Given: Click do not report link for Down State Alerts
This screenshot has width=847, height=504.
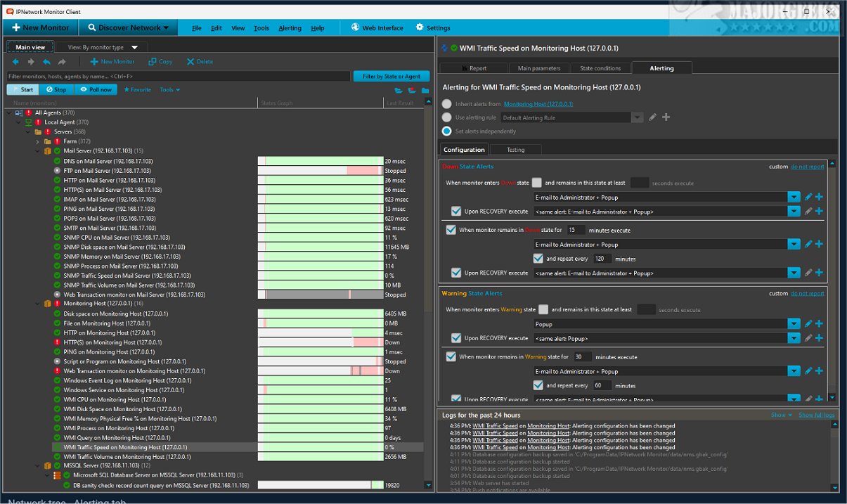Looking at the screenshot, I should (808, 167).
